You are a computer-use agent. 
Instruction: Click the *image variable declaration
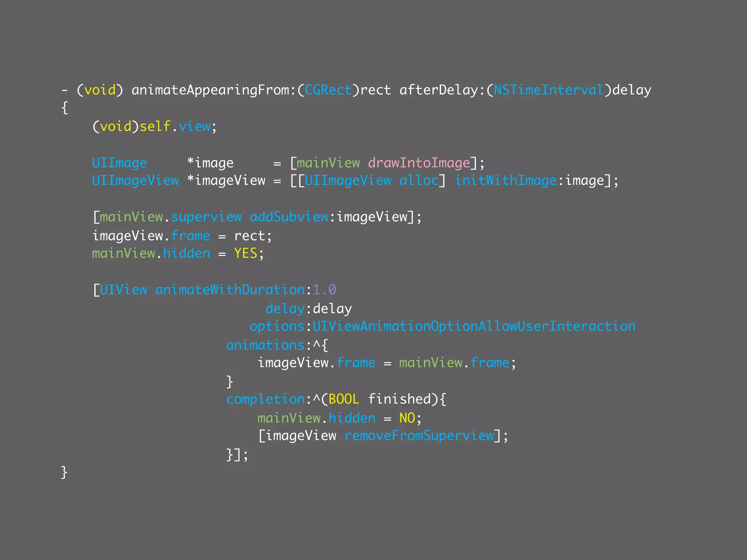pos(210,163)
